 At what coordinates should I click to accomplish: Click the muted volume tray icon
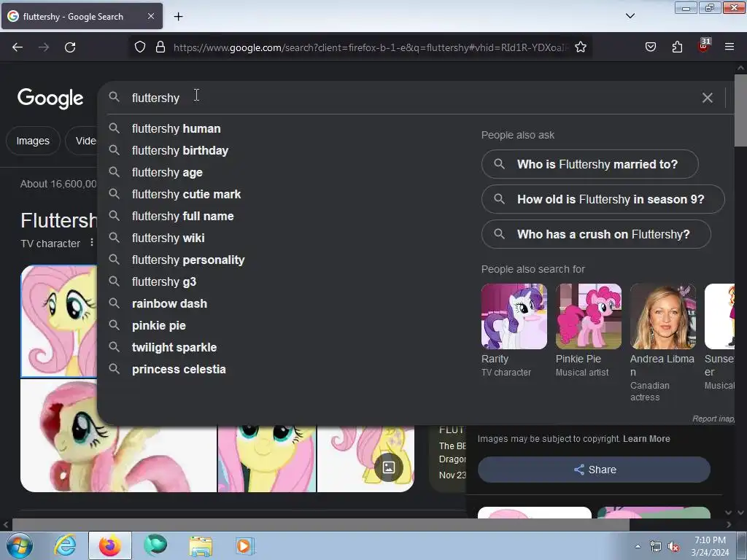(x=673, y=547)
